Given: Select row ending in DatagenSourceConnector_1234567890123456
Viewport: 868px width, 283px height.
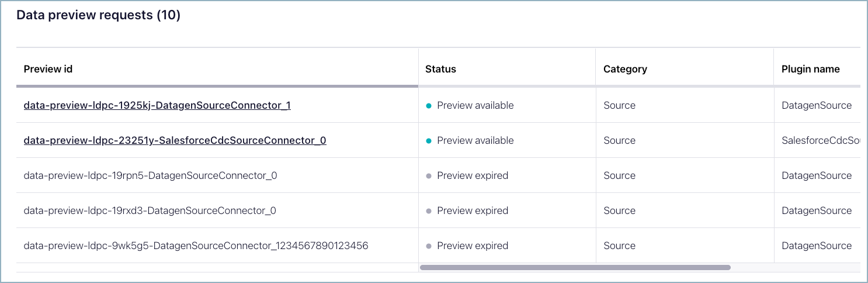Looking at the screenshot, I should point(196,246).
